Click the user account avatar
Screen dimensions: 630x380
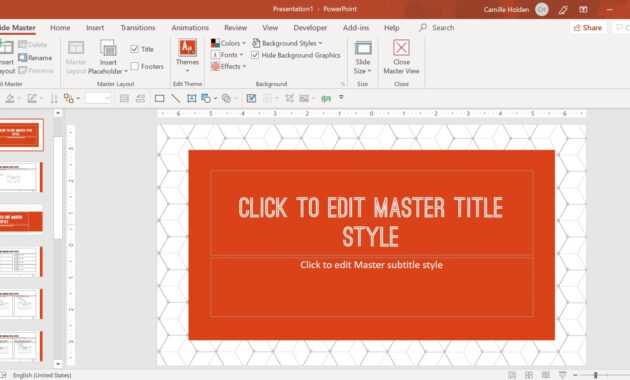tap(542, 9)
